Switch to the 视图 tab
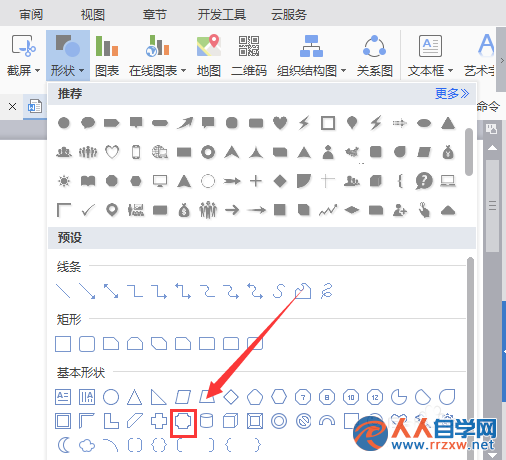The width and height of the screenshot is (506, 460). coord(93,14)
